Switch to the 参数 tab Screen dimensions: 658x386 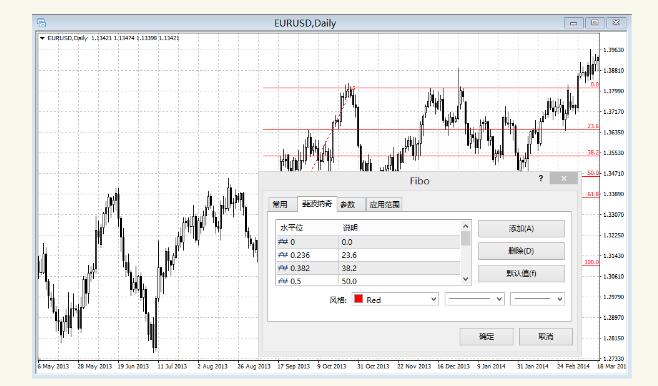click(x=347, y=204)
